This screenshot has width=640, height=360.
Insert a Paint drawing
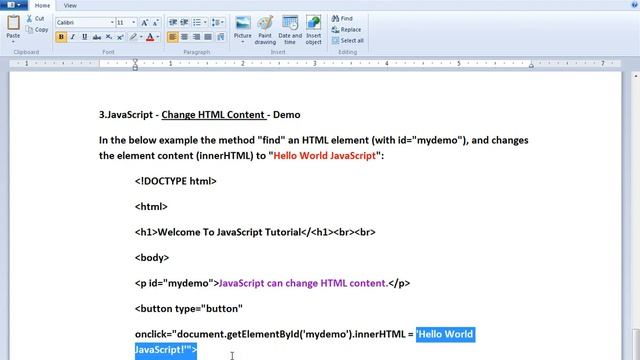point(265,30)
